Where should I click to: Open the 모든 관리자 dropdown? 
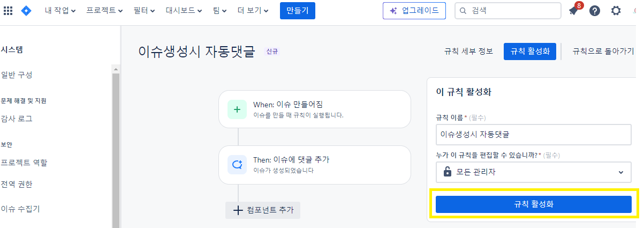pos(534,172)
